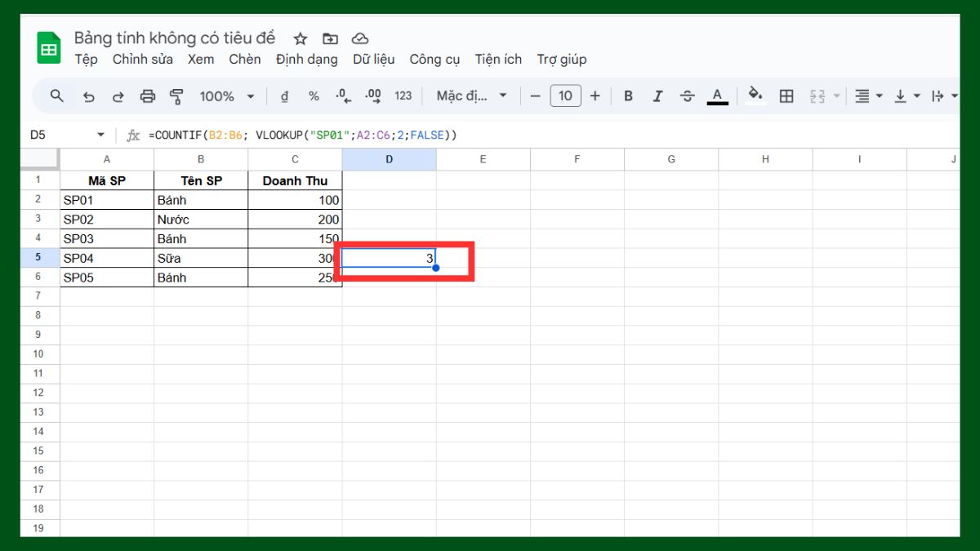
Task: Select column D header
Action: 389,159
